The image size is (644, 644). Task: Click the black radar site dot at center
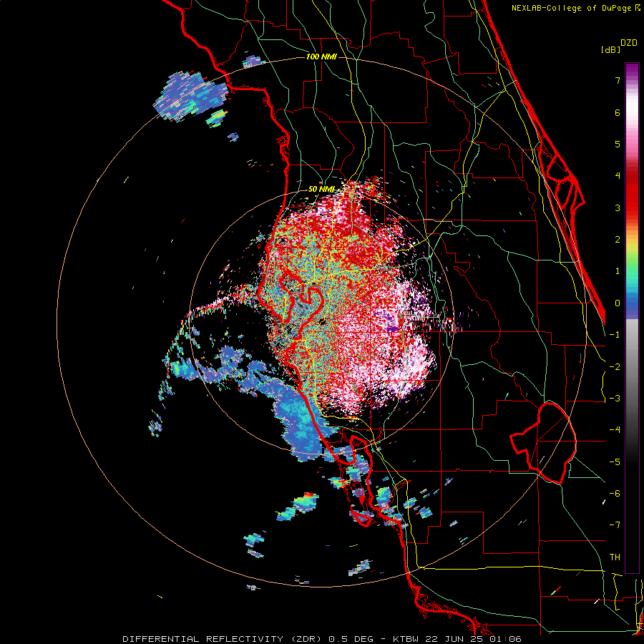[x=323, y=322]
